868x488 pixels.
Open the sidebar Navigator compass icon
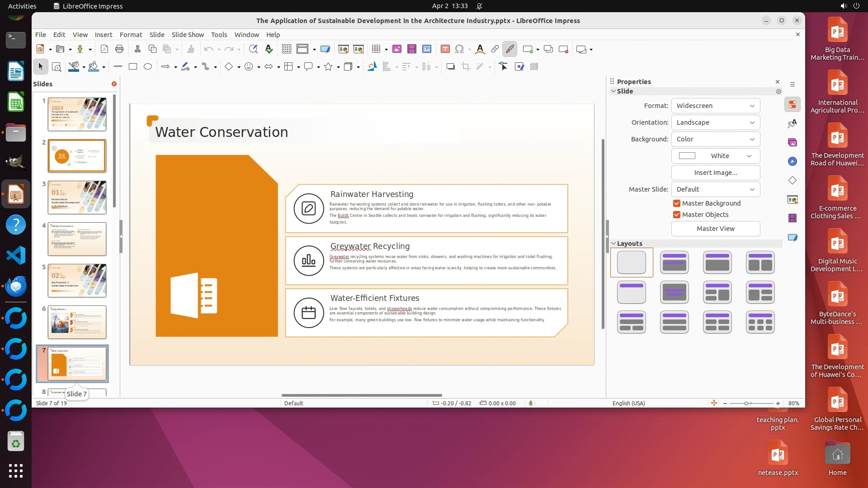(x=792, y=161)
